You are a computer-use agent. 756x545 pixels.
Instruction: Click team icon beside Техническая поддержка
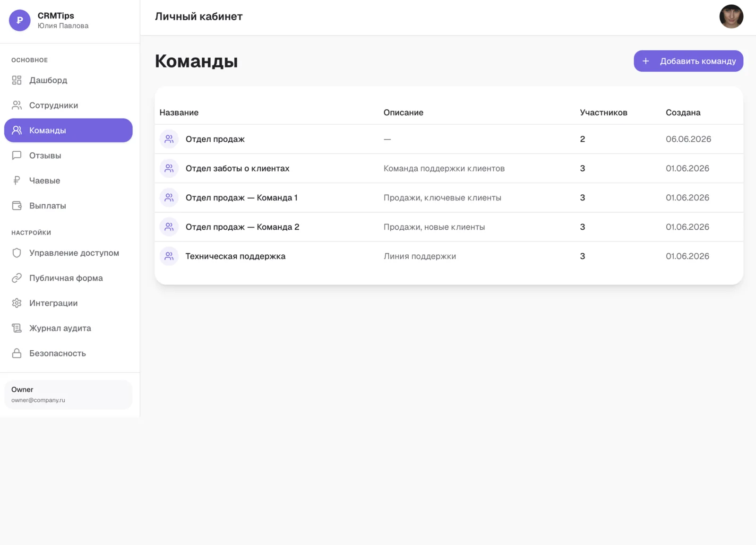(x=169, y=256)
